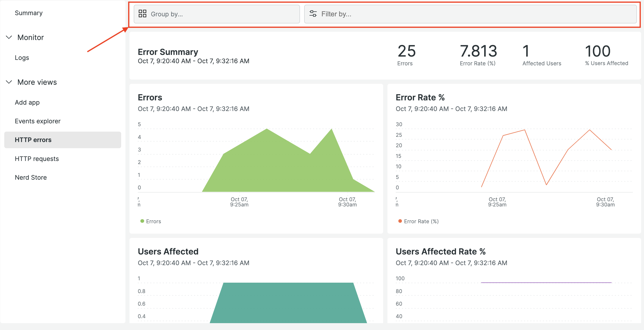
Task: Toggle Errors series legend label
Action: pos(153,221)
